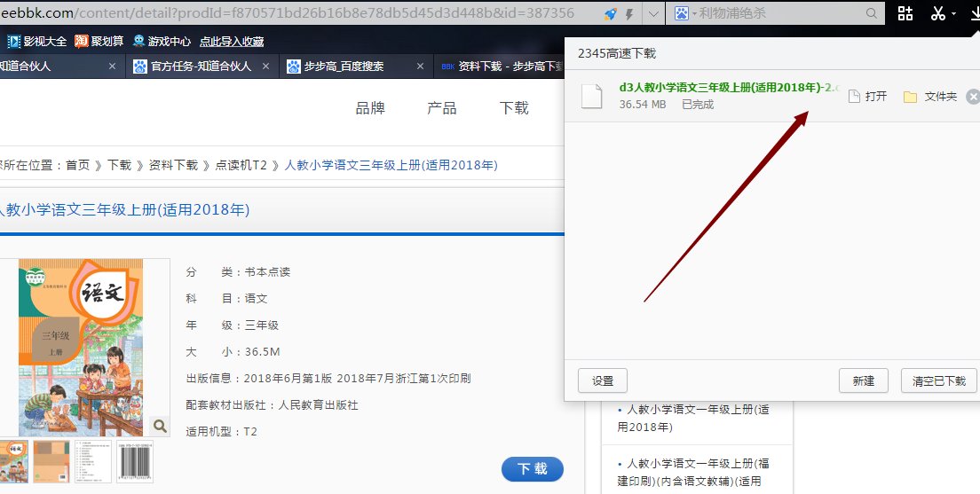Click 配套教材出版社：人民教育出版社 text

point(272,405)
